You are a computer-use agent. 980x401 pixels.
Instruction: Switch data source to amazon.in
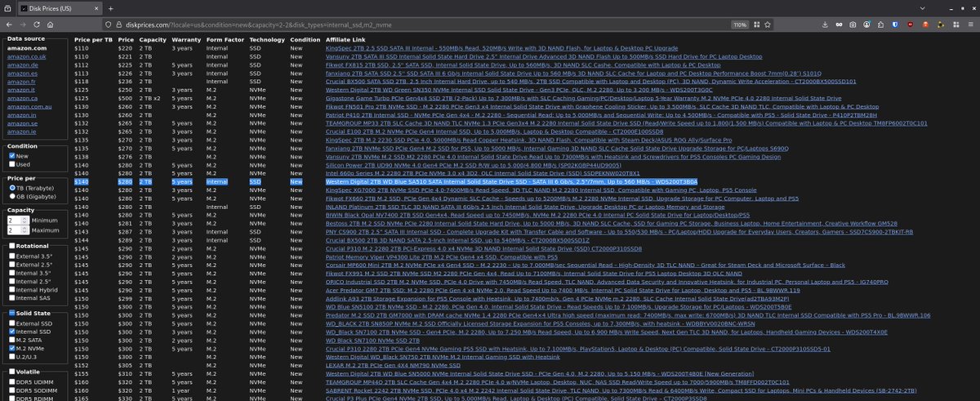tap(21, 115)
